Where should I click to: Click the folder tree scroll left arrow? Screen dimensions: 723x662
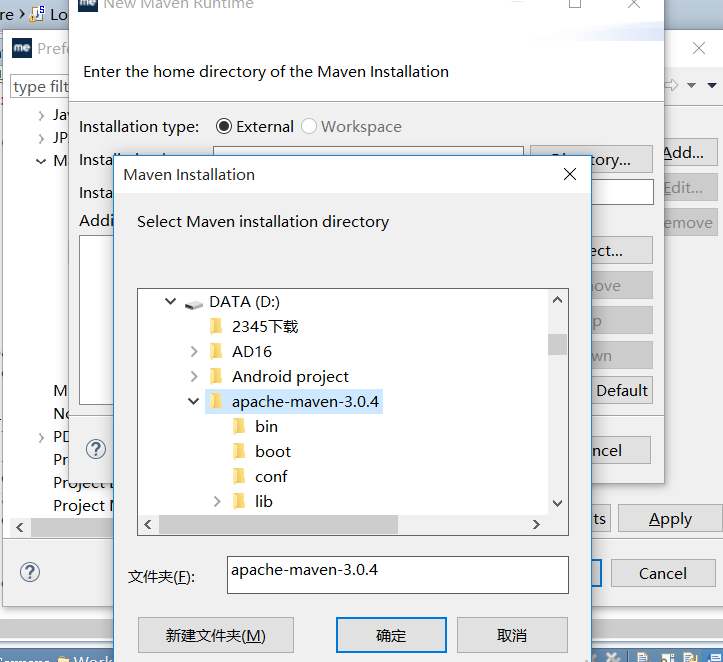[x=148, y=525]
